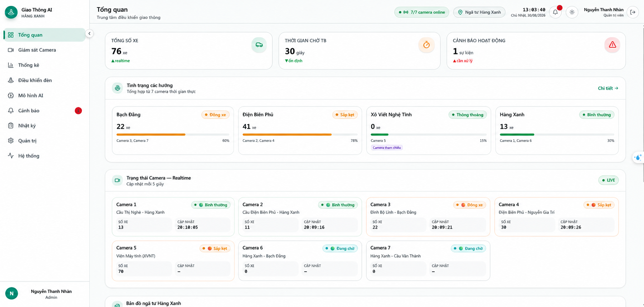Click the Sắp kẹt badge on Điện Biên Phủ card
The image size is (644, 307).
(345, 115)
